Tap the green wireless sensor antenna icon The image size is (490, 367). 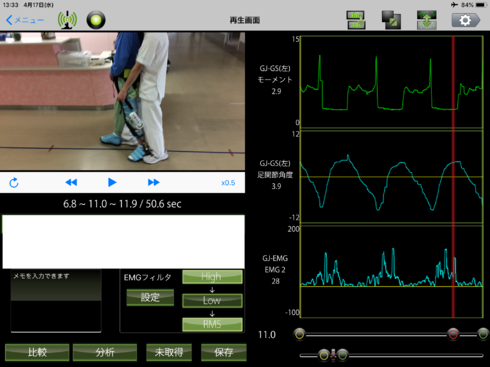coord(67,20)
